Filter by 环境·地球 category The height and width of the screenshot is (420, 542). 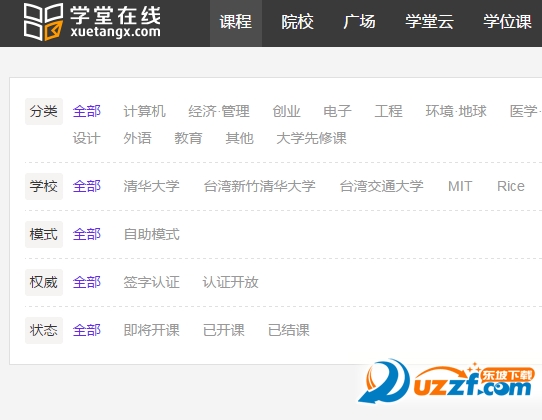click(456, 111)
